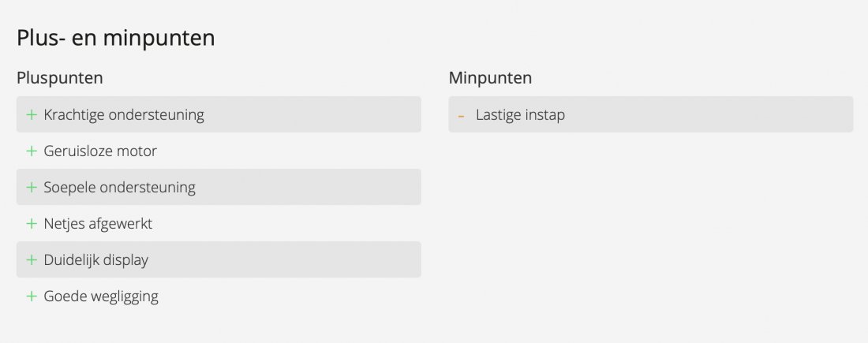Click the 'Minpunten' column heading

click(x=490, y=78)
